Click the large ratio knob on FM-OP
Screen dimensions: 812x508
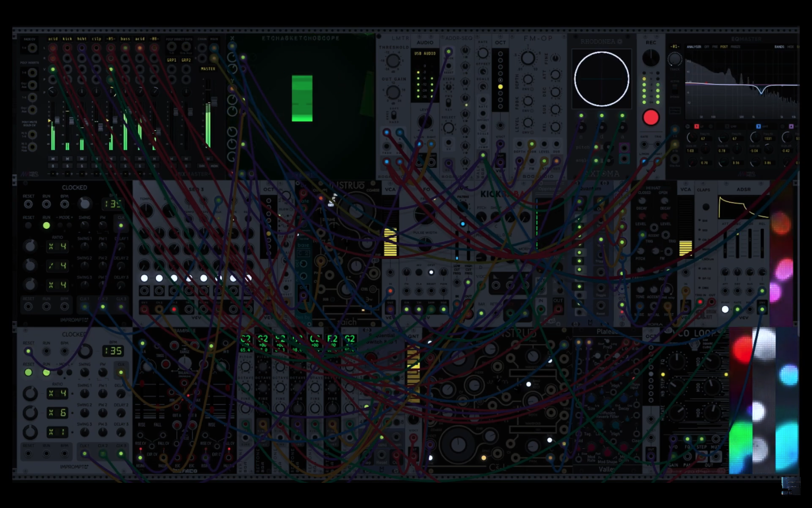click(x=528, y=58)
